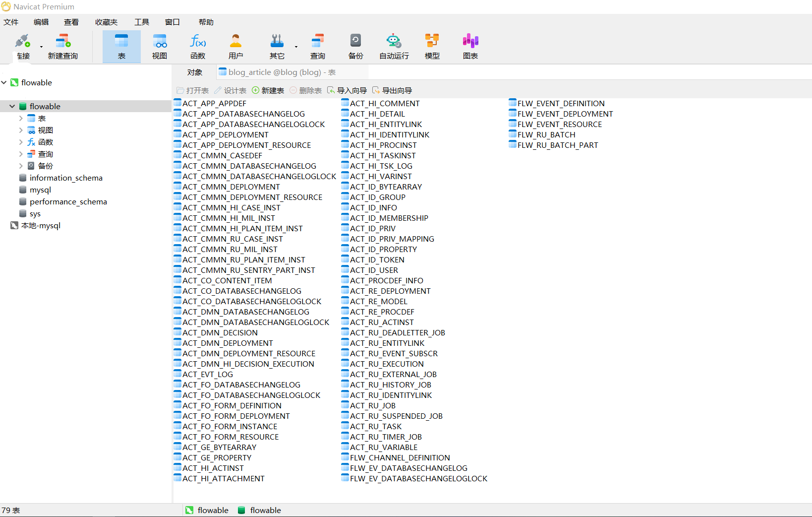Select the information_schema database in sidebar

coord(65,178)
